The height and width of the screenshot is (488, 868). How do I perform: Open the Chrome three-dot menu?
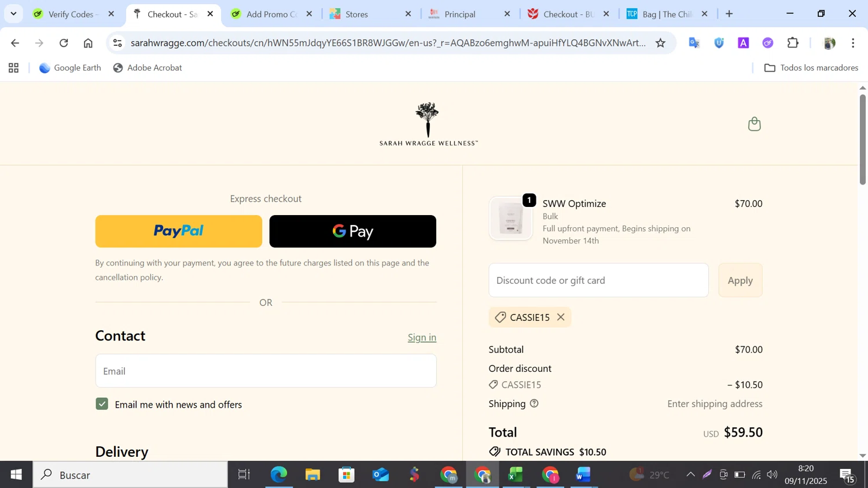(853, 43)
